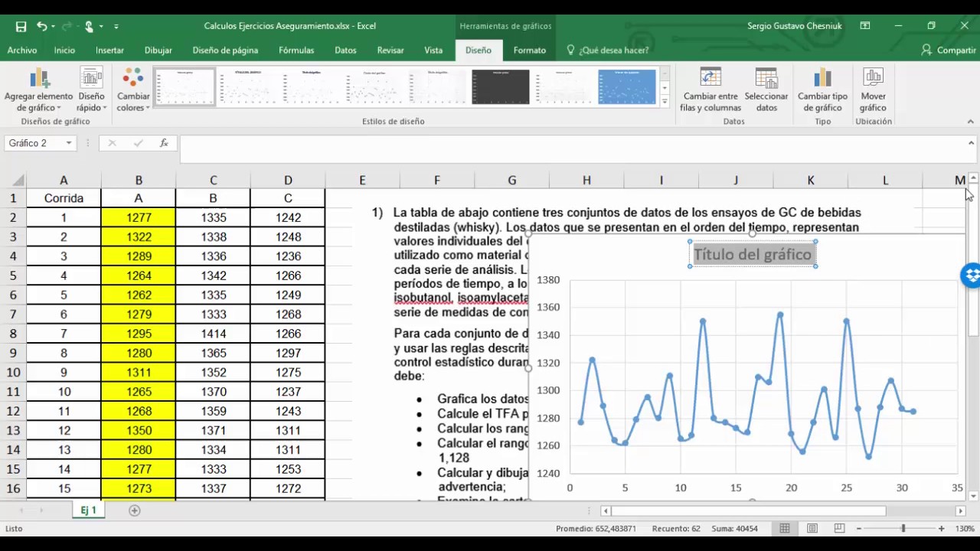Select the Ej 1 sheet tab
The height and width of the screenshot is (551, 980).
[89, 510]
